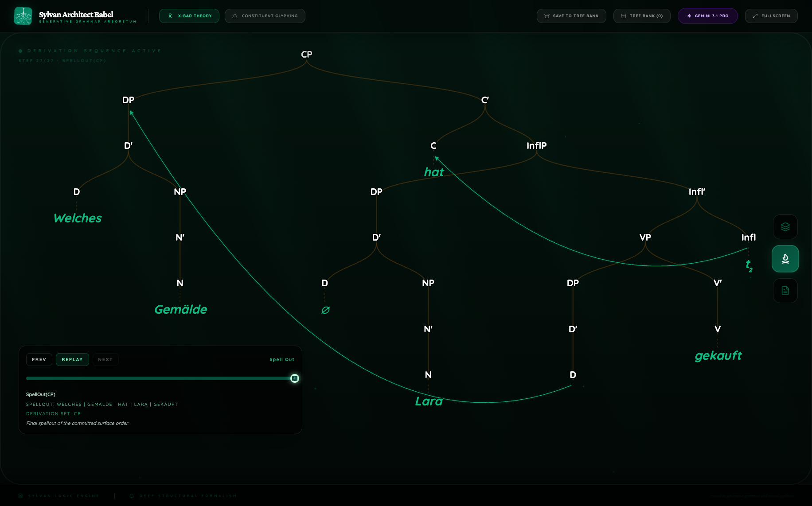Click the derivation progress slider handle
The height and width of the screenshot is (506, 812).
point(295,378)
